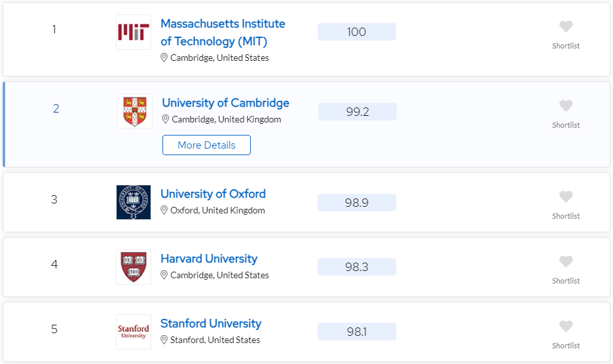The image size is (613, 364).
Task: Click the Harvard University shortlist heart
Action: point(566,261)
